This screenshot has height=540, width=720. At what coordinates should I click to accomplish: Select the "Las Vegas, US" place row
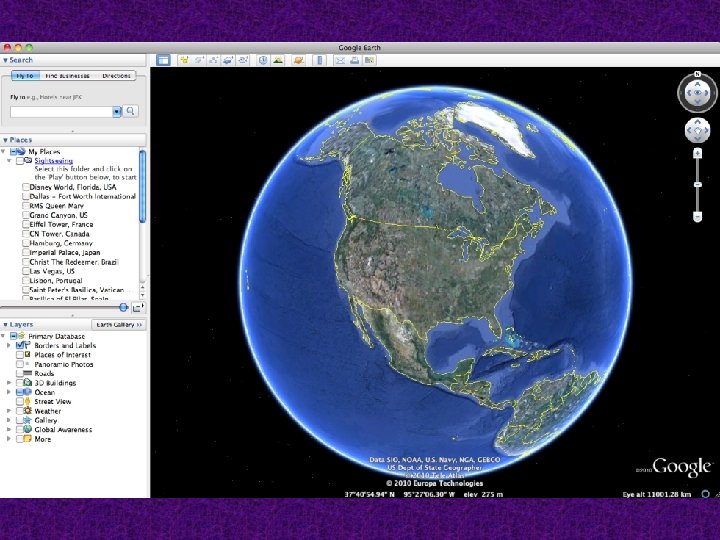(52, 271)
